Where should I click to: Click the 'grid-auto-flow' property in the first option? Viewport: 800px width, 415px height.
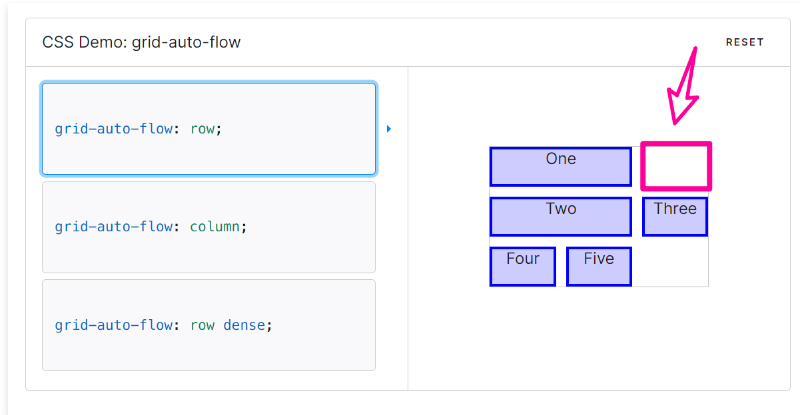tap(114, 129)
